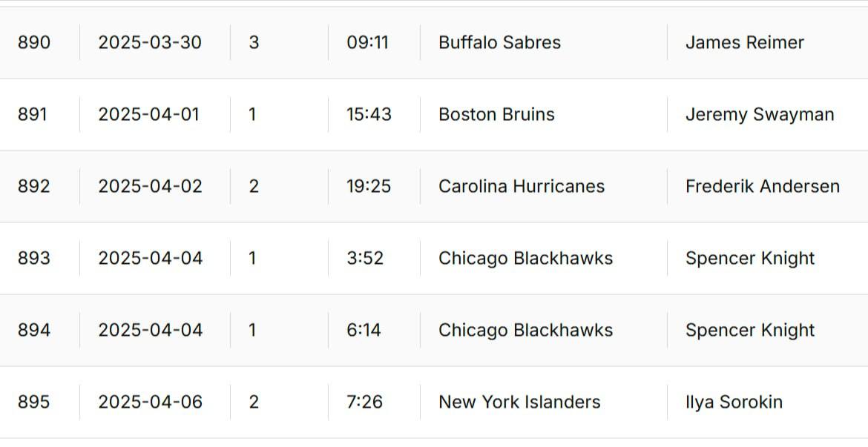The height and width of the screenshot is (447, 868).
Task: Select goalie Ilya Sorokin
Action: [x=734, y=402]
